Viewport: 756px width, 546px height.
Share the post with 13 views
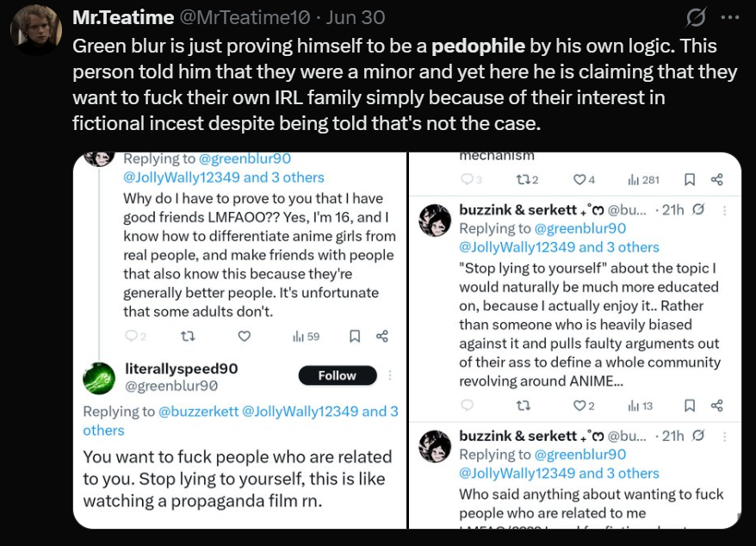click(717, 406)
